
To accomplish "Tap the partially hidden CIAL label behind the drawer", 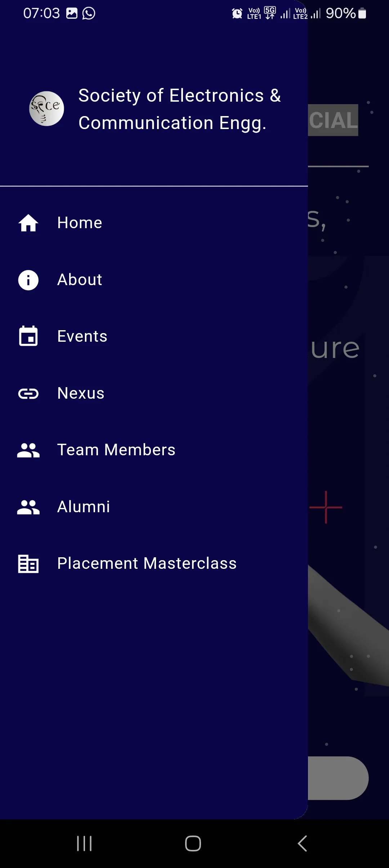I will click(x=333, y=120).
